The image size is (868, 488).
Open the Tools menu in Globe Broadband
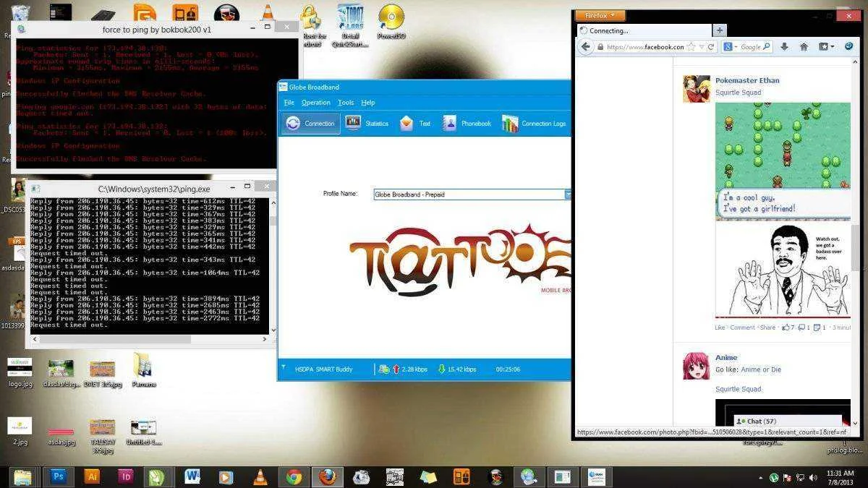click(346, 103)
